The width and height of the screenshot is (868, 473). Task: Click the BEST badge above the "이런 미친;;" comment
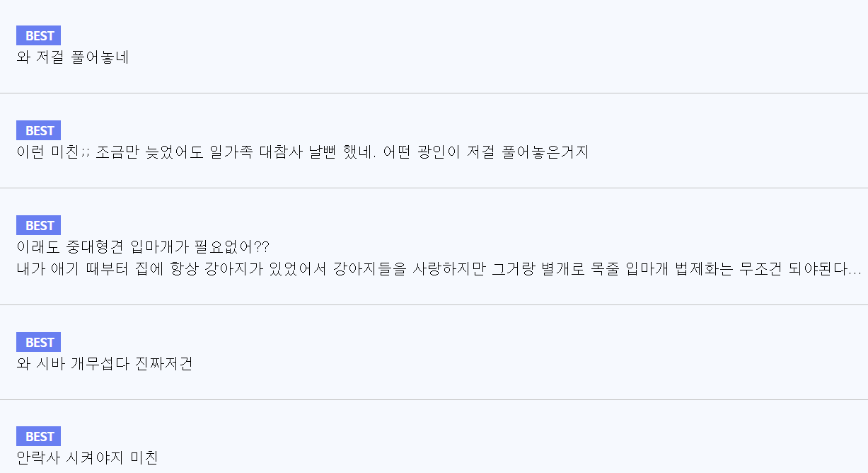(x=38, y=131)
